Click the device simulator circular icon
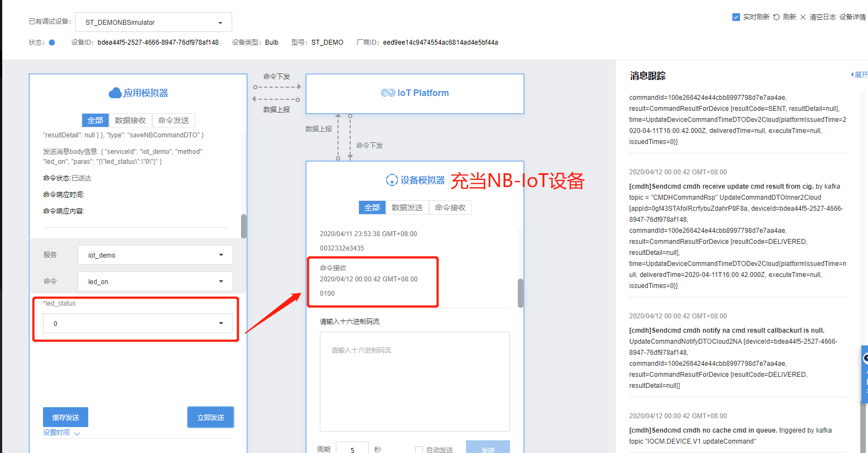Image resolution: width=868 pixels, height=453 pixels. point(392,180)
